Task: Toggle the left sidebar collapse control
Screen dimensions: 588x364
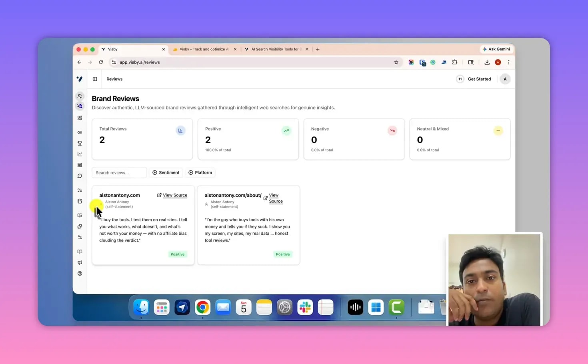Action: pos(95,79)
